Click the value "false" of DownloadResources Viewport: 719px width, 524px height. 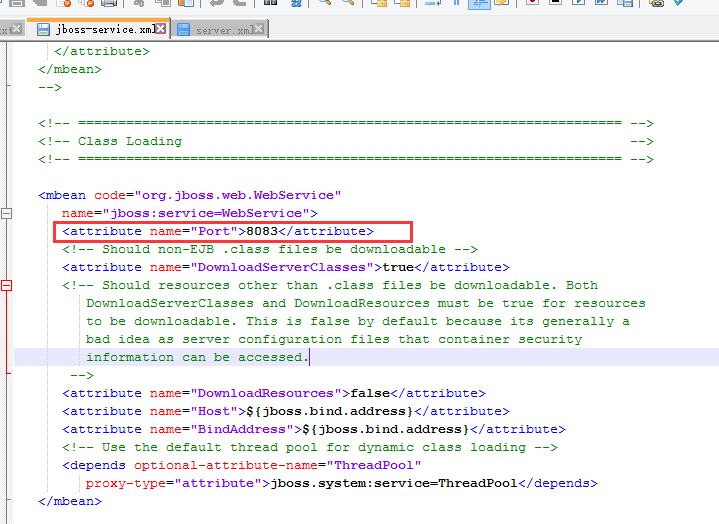coord(370,393)
